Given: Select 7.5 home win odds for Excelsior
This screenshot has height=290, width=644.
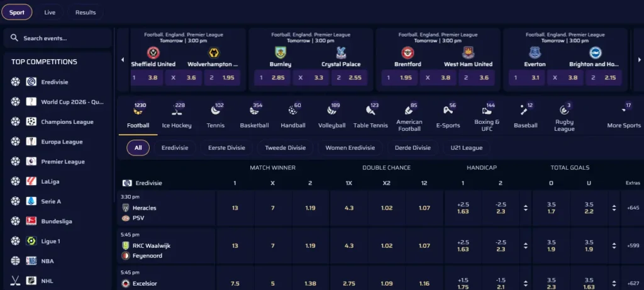Looking at the screenshot, I should click(x=235, y=283).
